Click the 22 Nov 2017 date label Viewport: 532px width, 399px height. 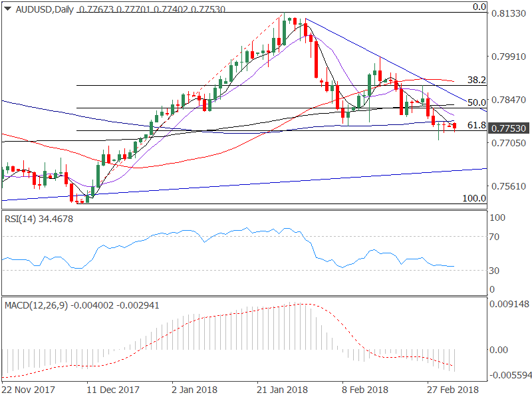[29, 390]
